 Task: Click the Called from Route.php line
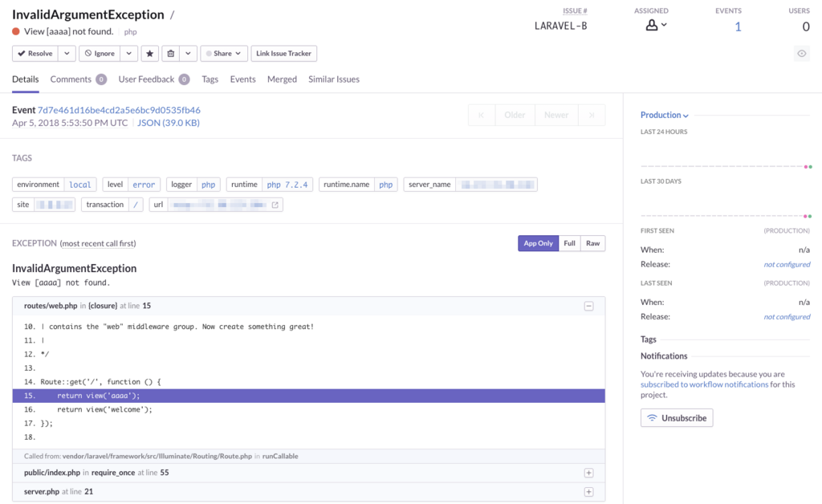coord(309,457)
